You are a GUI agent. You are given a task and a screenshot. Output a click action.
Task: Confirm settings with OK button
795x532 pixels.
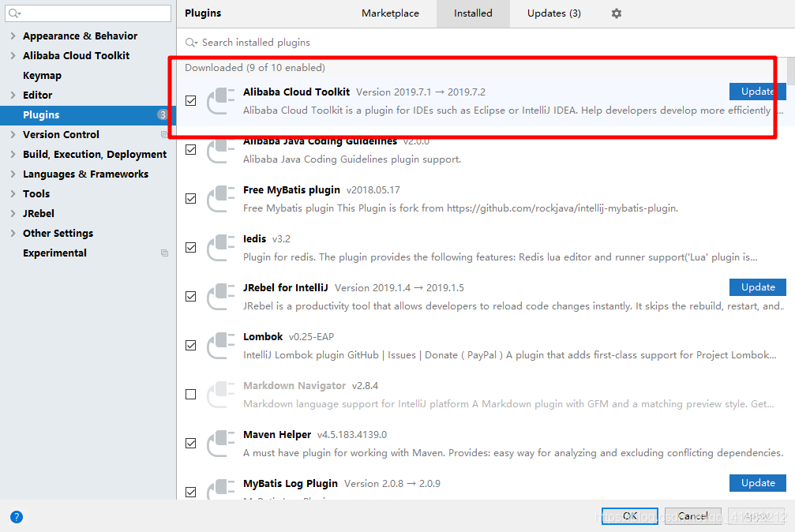630,515
